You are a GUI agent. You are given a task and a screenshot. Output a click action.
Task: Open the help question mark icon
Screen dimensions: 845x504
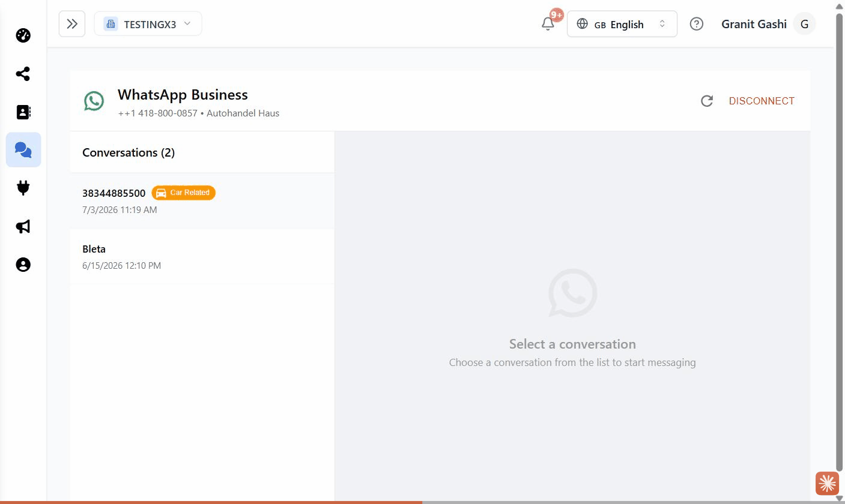coord(697,24)
